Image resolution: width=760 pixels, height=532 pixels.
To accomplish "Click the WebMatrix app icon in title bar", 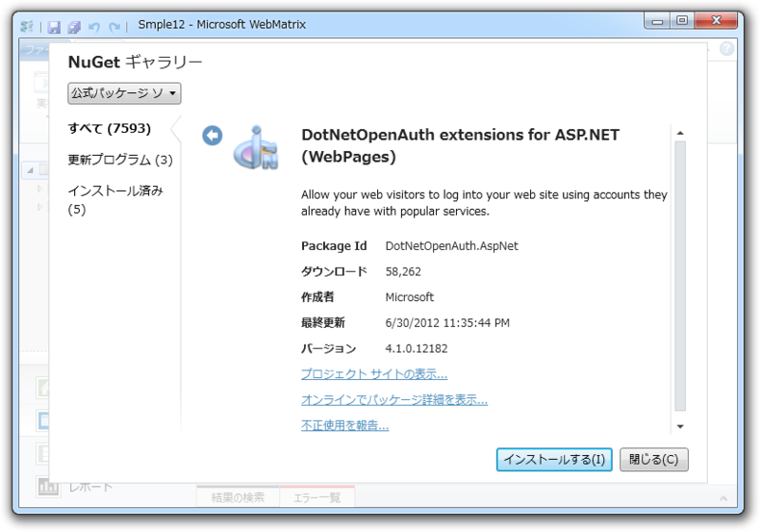I will coord(28,26).
